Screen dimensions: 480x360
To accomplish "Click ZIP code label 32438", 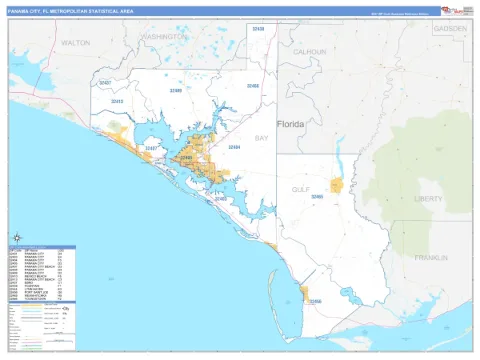I will pyautogui.click(x=258, y=29).
